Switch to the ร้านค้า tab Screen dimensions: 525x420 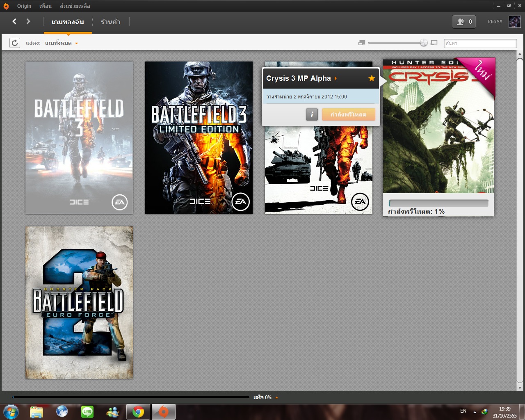tap(111, 22)
